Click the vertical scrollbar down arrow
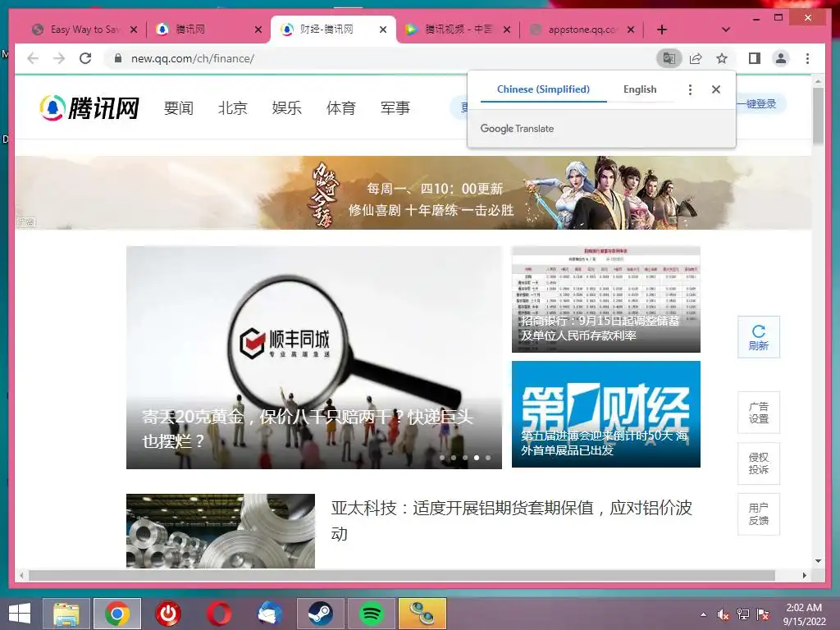This screenshot has height=630, width=840. pyautogui.click(x=818, y=561)
